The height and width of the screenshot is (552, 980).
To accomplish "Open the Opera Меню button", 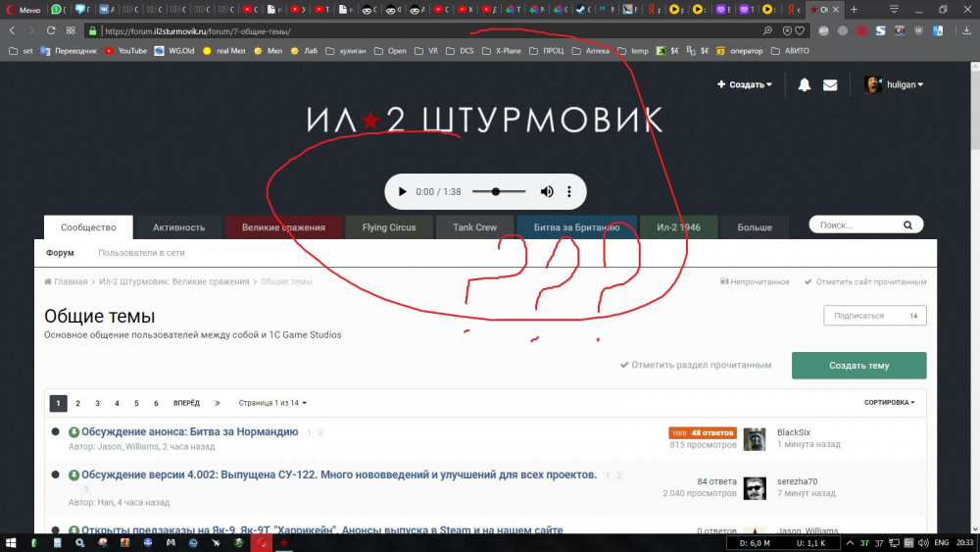I will pyautogui.click(x=24, y=10).
